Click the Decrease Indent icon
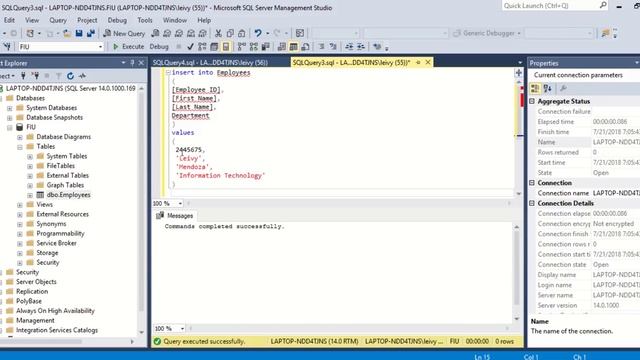Image resolution: width=640 pixels, height=360 pixels. pos(349,47)
